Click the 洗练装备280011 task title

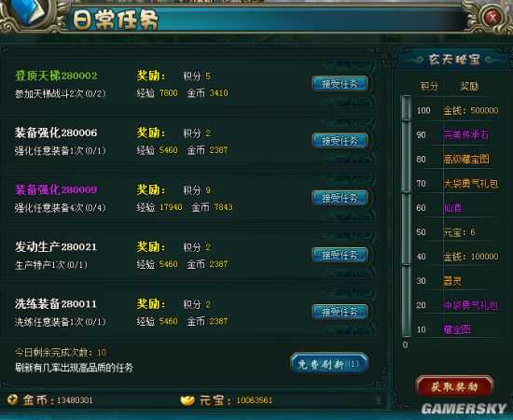56,303
